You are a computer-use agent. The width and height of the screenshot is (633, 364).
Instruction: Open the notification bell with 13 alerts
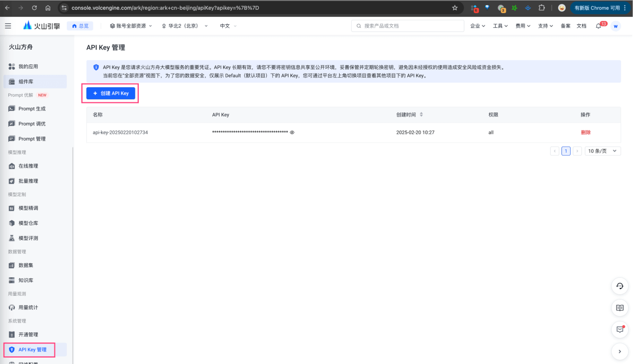(598, 26)
